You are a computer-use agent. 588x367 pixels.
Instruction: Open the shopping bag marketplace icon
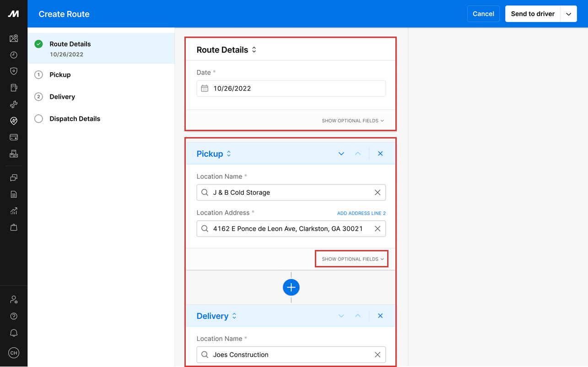point(14,227)
